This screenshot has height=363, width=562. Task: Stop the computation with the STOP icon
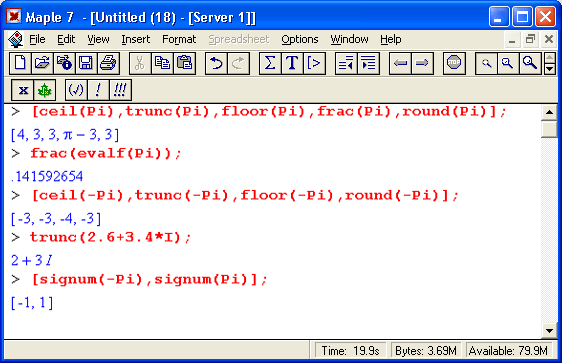[x=454, y=63]
